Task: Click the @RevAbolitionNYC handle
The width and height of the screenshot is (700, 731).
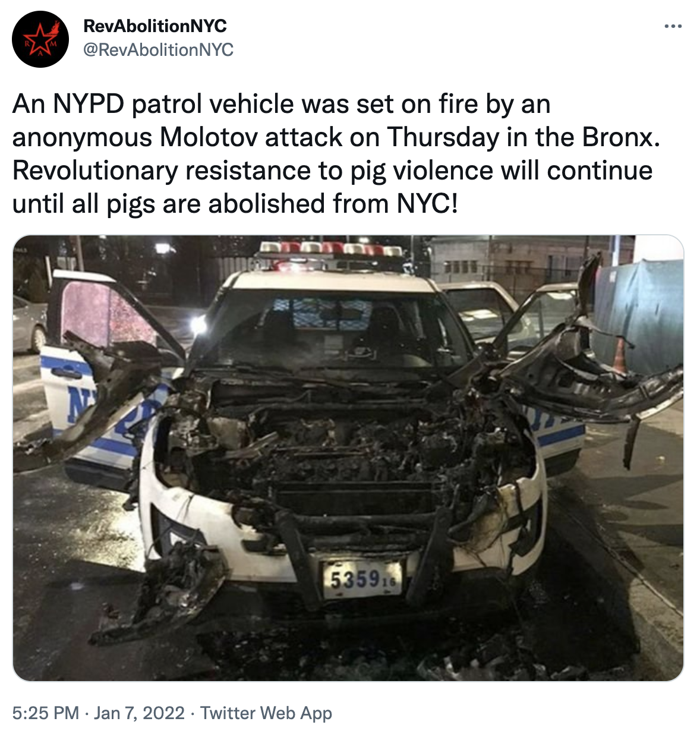Action: [x=158, y=50]
